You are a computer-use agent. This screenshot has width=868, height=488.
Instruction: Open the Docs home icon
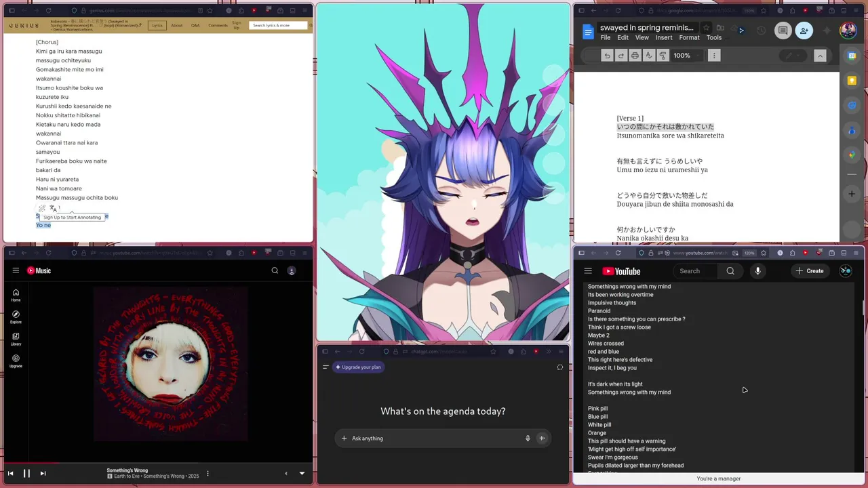point(588,31)
